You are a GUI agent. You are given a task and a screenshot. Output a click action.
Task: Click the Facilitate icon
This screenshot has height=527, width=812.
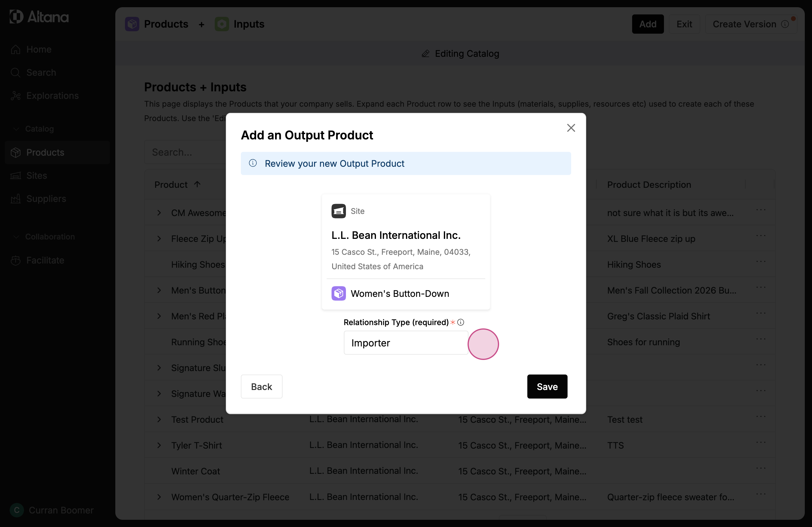15,260
